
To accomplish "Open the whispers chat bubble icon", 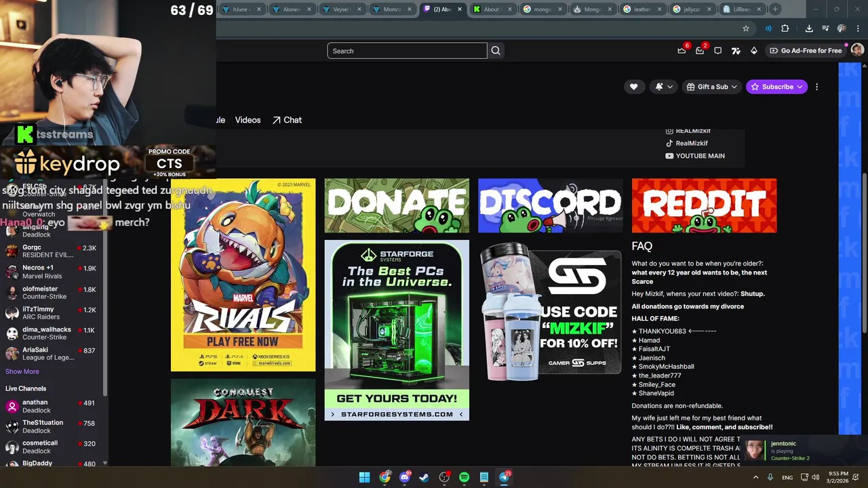I will pos(717,51).
